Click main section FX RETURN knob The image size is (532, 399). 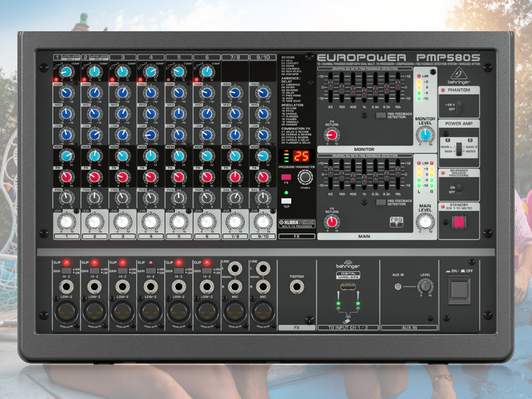[x=331, y=222]
